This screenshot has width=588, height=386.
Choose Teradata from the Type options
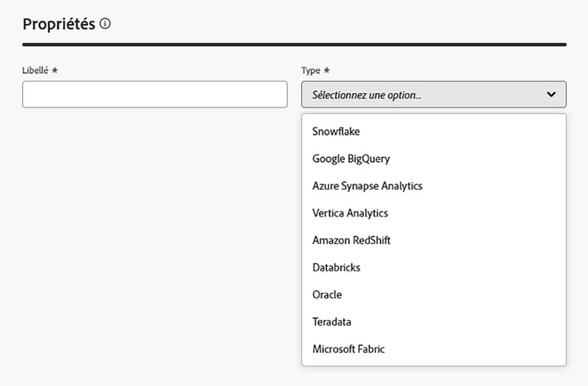[x=332, y=322]
